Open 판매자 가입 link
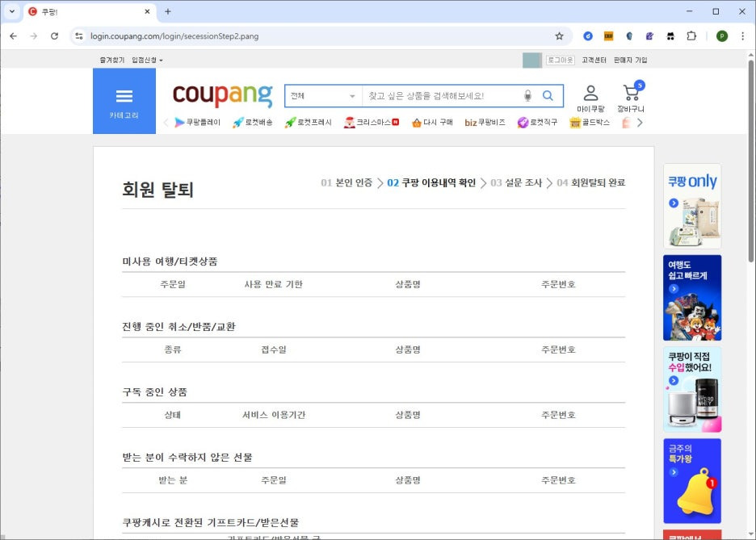Screen dimensions: 756x540 pos(631,61)
